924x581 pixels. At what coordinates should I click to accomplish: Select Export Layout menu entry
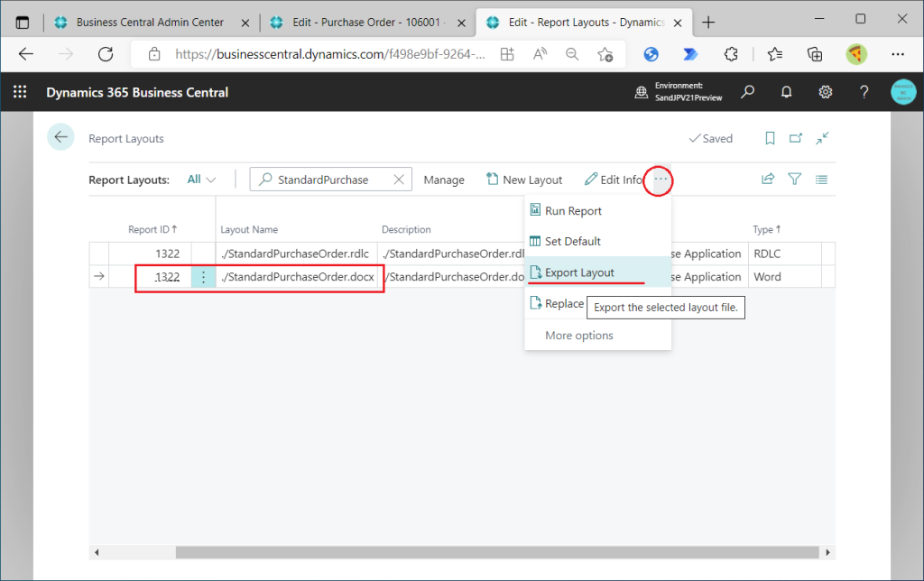pos(597,272)
